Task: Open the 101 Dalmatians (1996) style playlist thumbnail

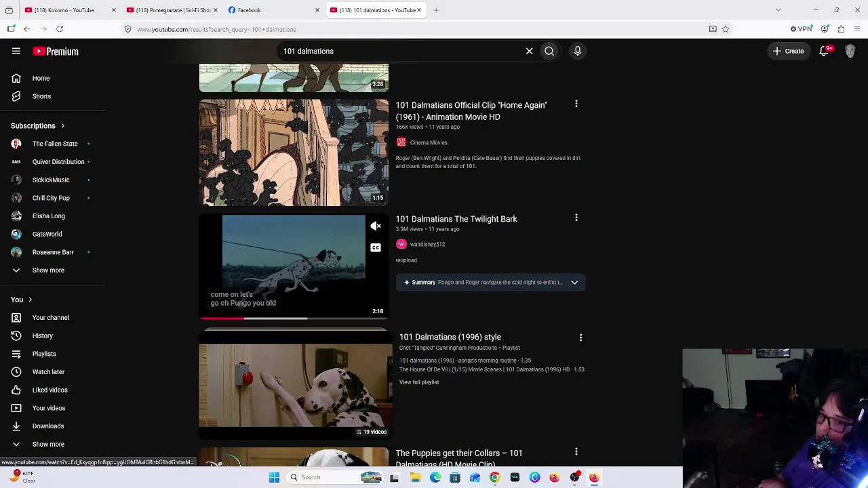Action: pyautogui.click(x=295, y=385)
